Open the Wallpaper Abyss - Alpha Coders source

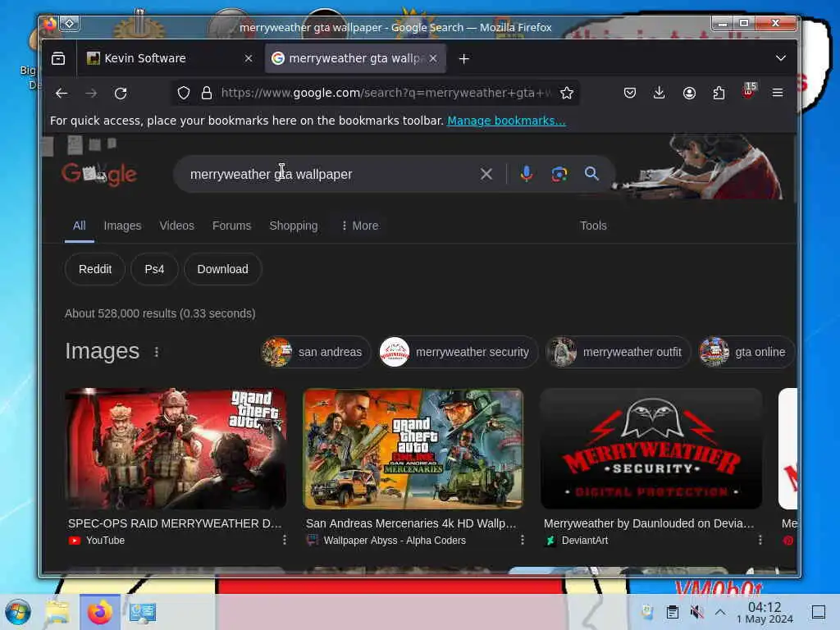(395, 541)
